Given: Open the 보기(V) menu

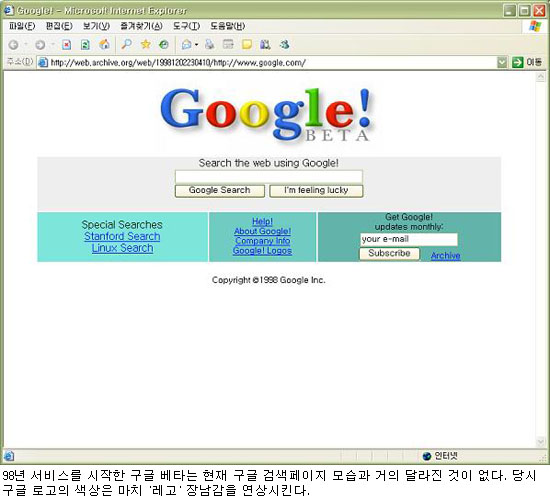Looking at the screenshot, I should pyautogui.click(x=96, y=26).
